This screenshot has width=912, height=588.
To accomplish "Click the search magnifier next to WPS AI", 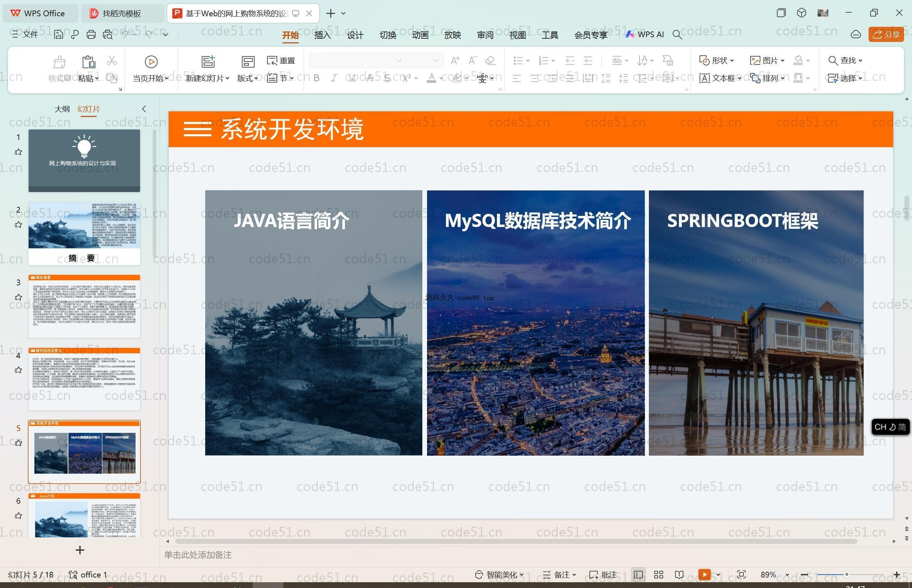I will click(677, 35).
